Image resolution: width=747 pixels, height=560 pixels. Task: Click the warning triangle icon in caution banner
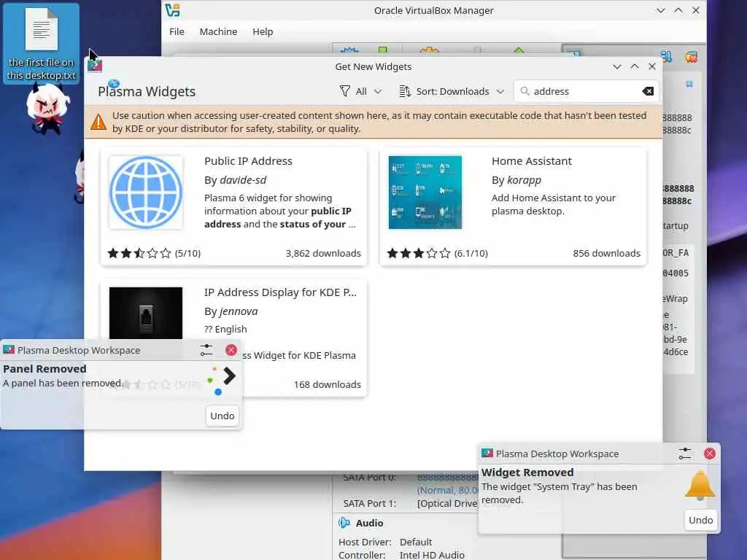point(98,122)
